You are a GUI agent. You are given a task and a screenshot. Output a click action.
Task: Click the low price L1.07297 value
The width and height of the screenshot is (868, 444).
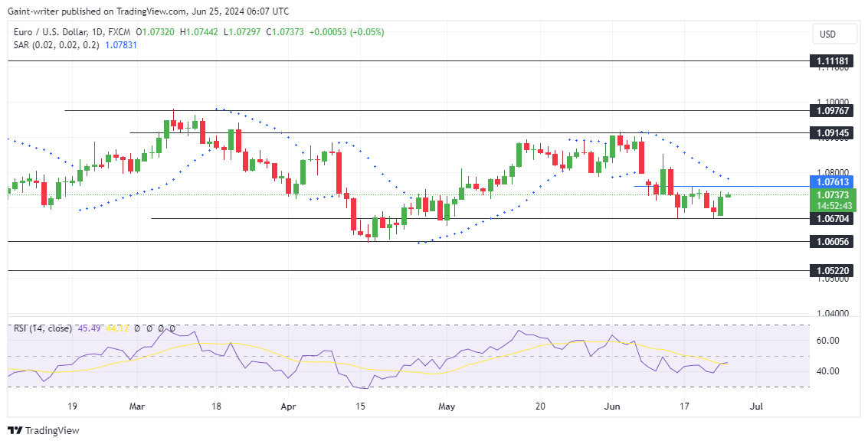pyautogui.click(x=242, y=32)
